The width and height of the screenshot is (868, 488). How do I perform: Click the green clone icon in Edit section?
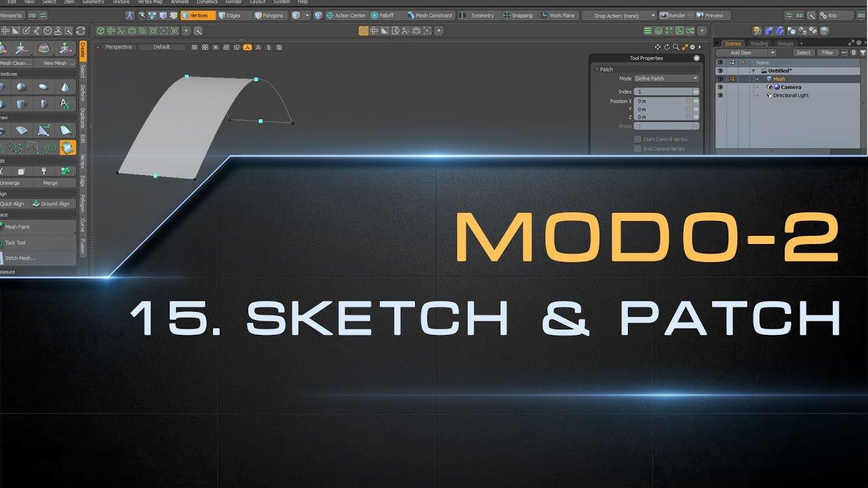(x=64, y=171)
